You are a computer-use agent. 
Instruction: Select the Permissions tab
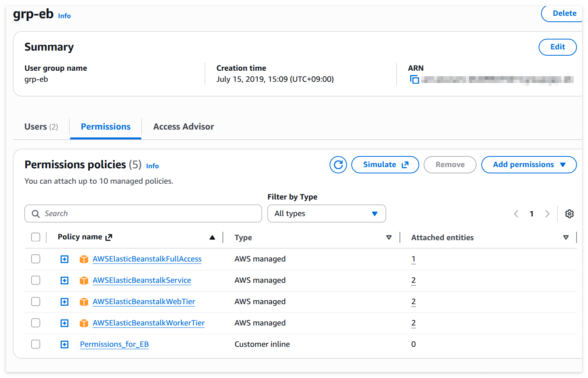pos(106,127)
